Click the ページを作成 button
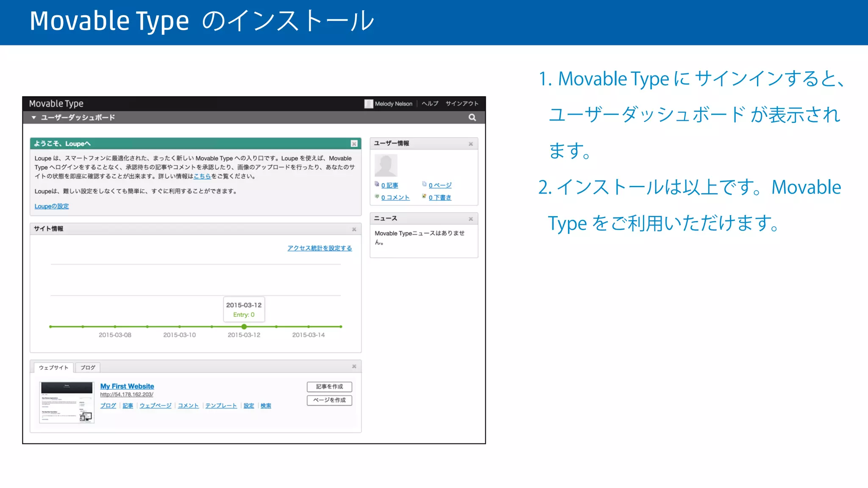Image resolution: width=868 pixels, height=488 pixels. (x=329, y=400)
